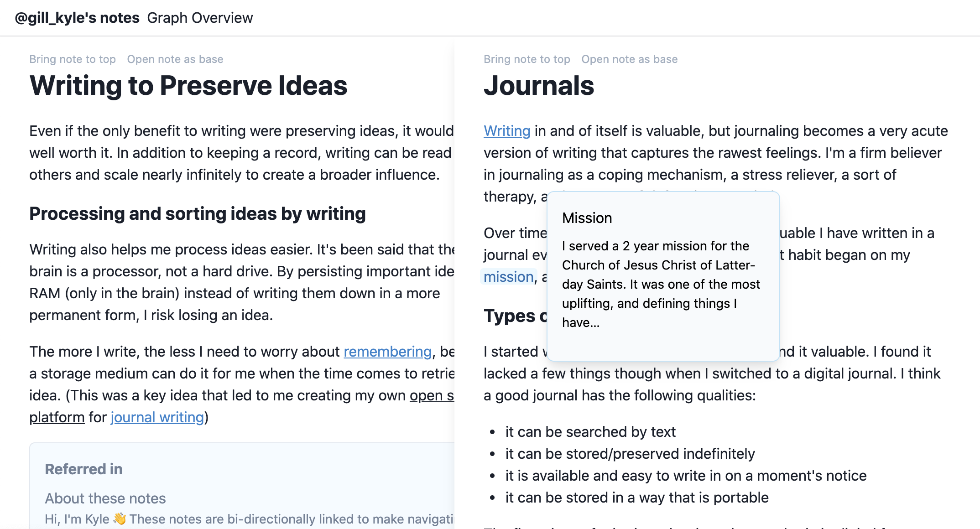Image resolution: width=980 pixels, height=529 pixels.
Task: Click "Processing and sorting ideas by writing" heading
Action: click(198, 214)
